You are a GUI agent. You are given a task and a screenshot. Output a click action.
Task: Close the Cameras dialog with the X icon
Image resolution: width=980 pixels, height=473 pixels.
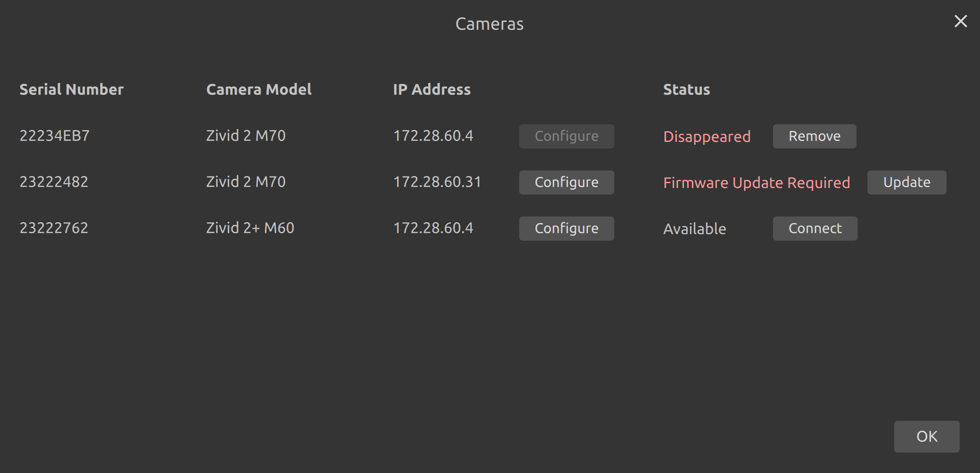click(961, 21)
